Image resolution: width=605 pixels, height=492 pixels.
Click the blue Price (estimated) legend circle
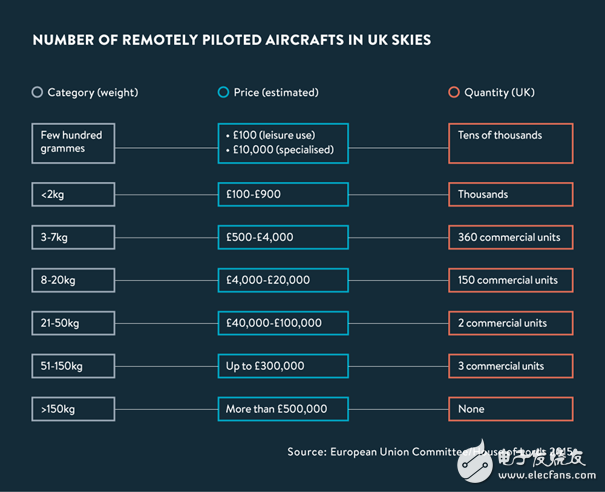(223, 93)
